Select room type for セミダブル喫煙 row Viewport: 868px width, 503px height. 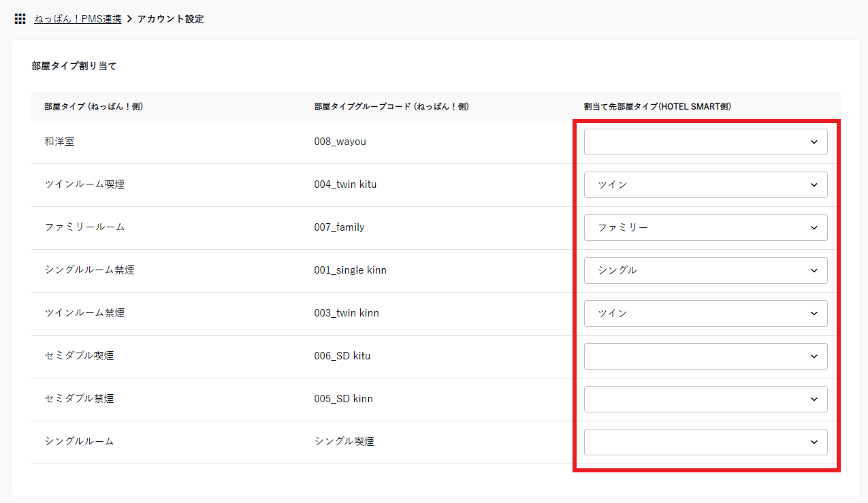[705, 357]
